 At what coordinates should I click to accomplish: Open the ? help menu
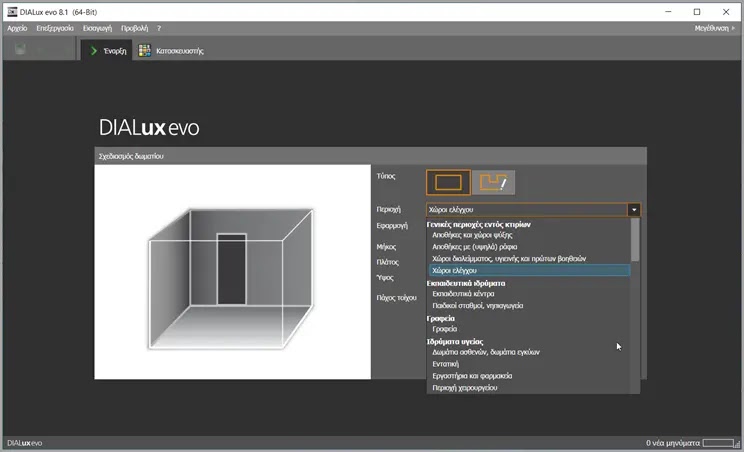point(159,28)
